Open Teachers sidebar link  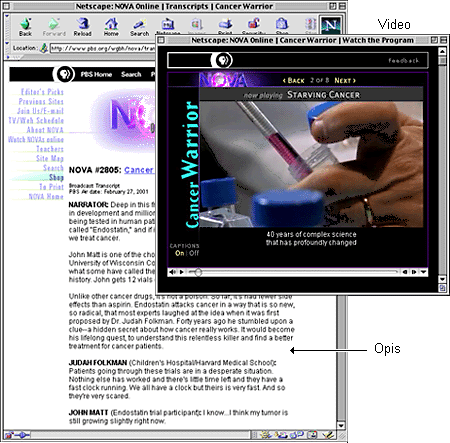coord(50,149)
